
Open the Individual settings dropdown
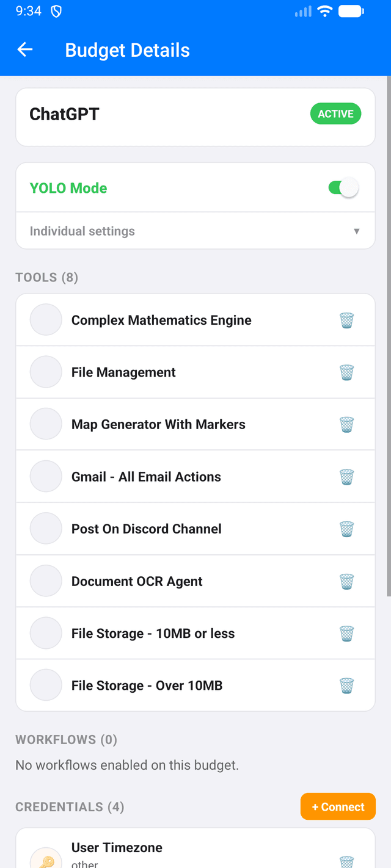point(195,231)
